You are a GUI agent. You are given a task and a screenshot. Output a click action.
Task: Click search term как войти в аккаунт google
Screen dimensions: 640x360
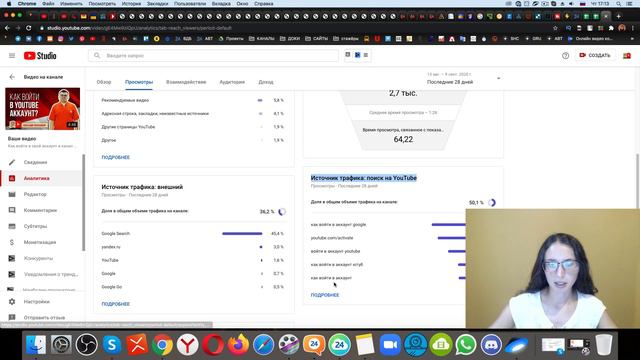click(x=338, y=224)
